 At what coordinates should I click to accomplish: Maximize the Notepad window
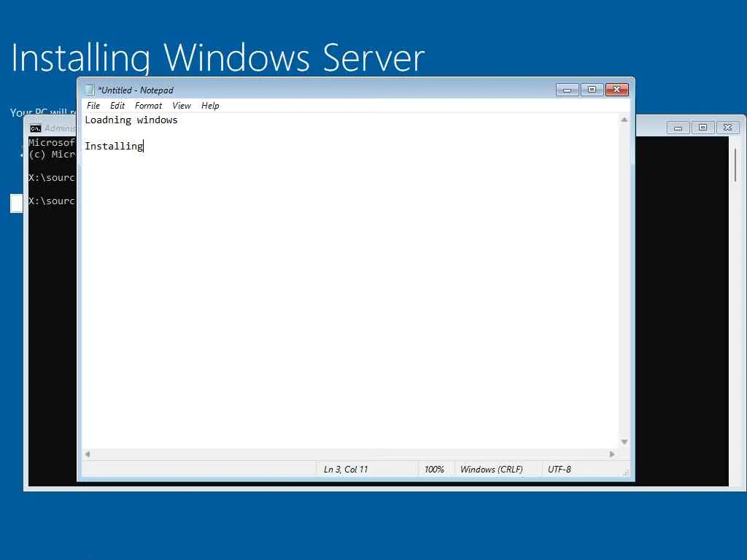[x=592, y=90]
